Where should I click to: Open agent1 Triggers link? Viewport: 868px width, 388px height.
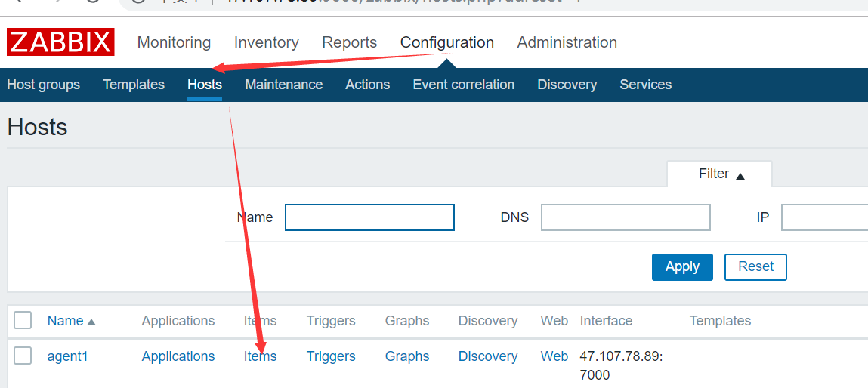coord(331,356)
